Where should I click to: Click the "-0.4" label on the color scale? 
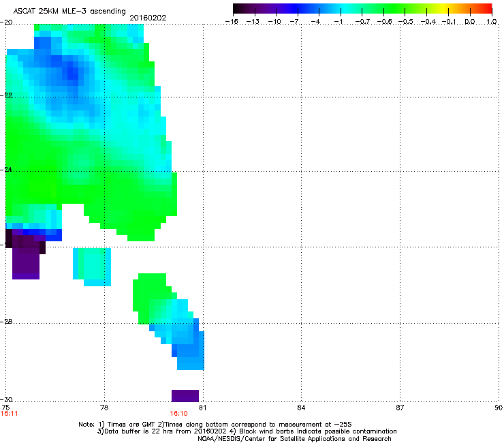pos(428,22)
